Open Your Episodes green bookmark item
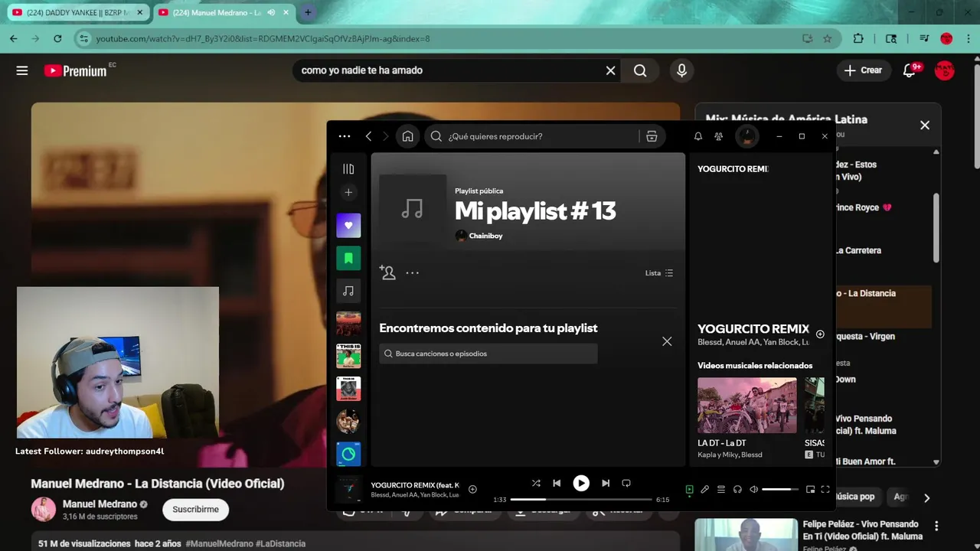 pos(348,259)
